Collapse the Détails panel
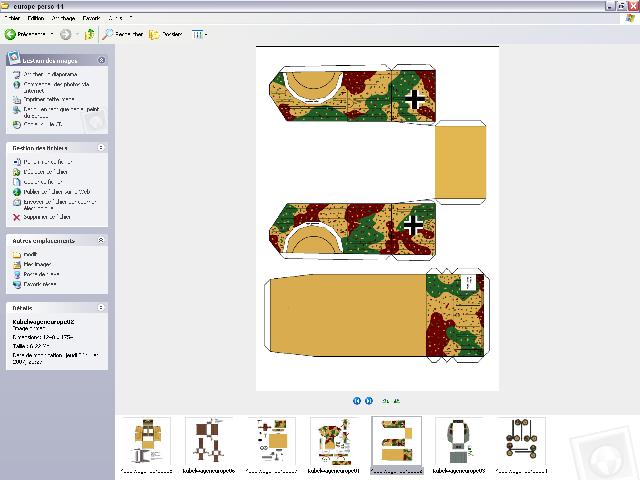640x480 pixels. (x=101, y=307)
